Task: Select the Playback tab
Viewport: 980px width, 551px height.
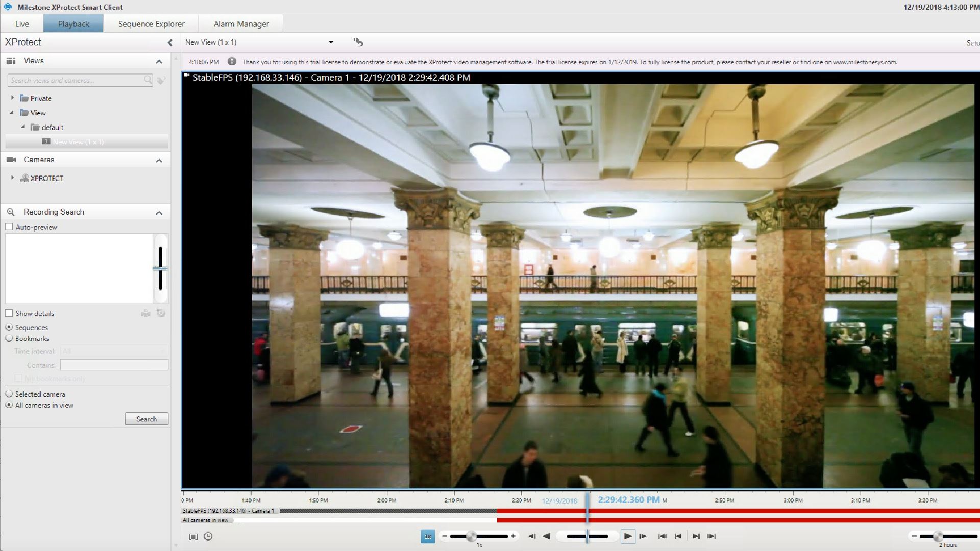Action: tap(73, 23)
